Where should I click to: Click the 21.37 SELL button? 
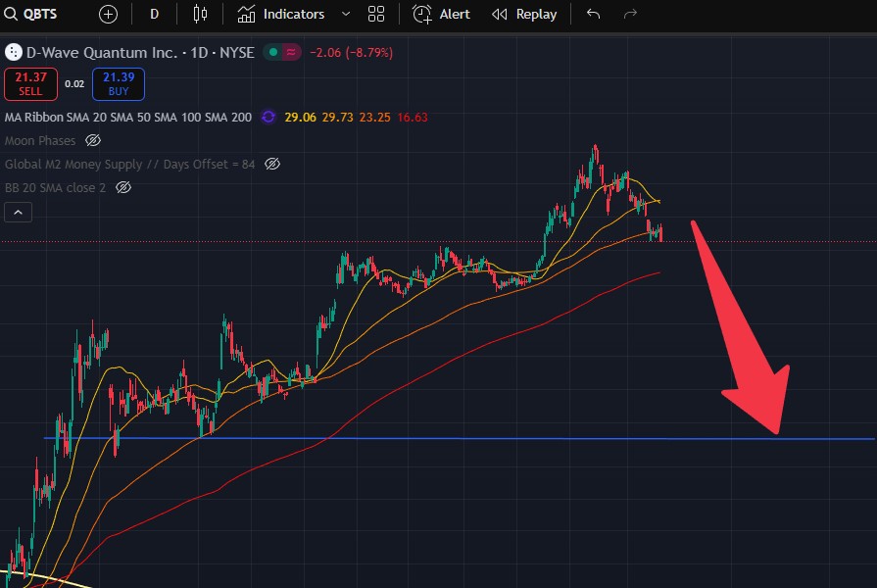[30, 84]
